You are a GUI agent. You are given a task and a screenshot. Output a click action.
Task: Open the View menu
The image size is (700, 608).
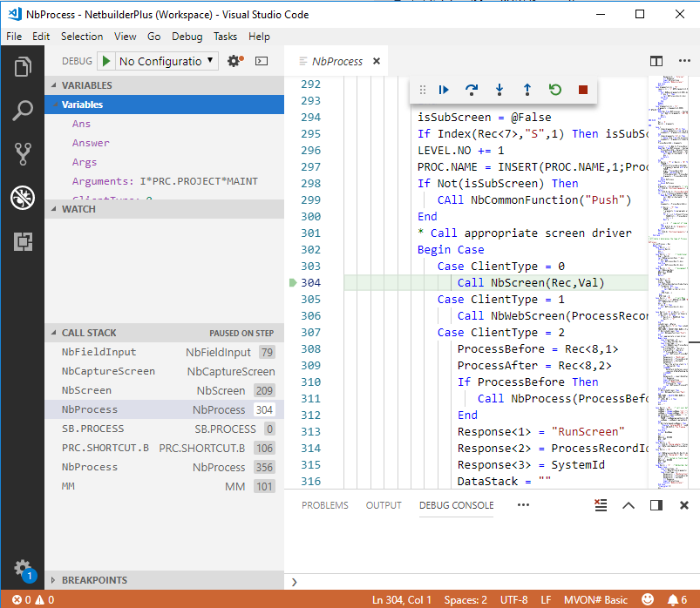(x=125, y=37)
